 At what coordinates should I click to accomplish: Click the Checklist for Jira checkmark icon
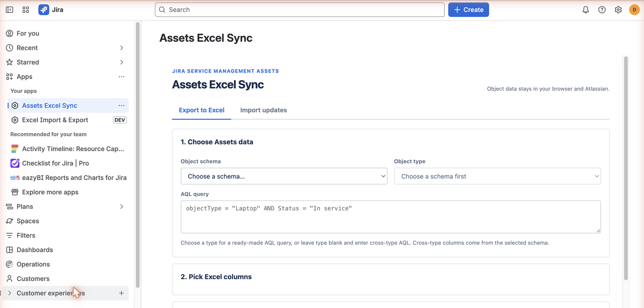(15, 163)
